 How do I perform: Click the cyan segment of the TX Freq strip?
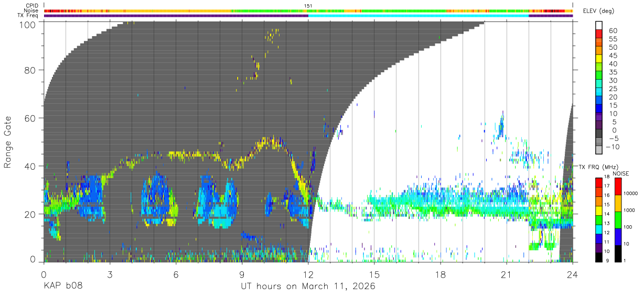(418, 16)
